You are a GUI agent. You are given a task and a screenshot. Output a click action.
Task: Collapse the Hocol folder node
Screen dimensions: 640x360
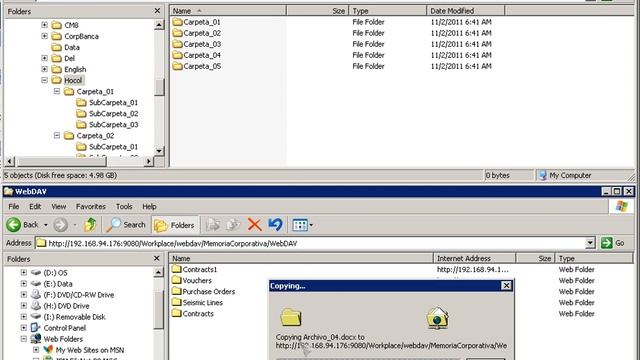point(44,80)
